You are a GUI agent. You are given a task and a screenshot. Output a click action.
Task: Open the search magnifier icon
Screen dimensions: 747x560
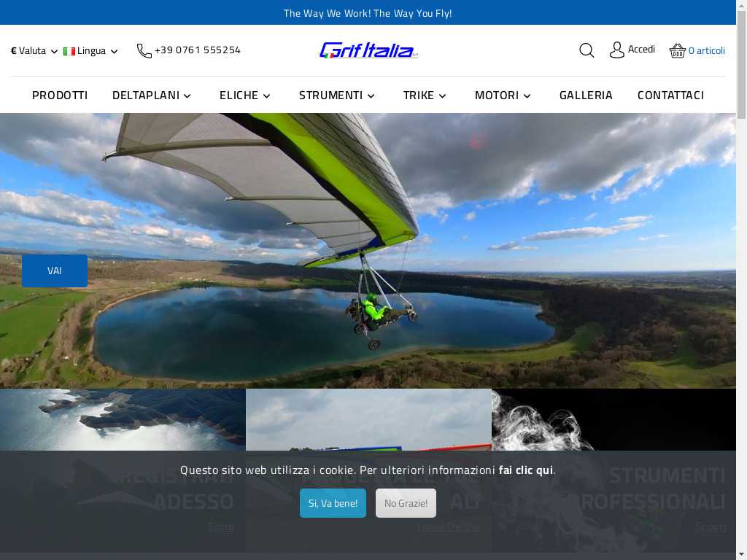coord(587,50)
